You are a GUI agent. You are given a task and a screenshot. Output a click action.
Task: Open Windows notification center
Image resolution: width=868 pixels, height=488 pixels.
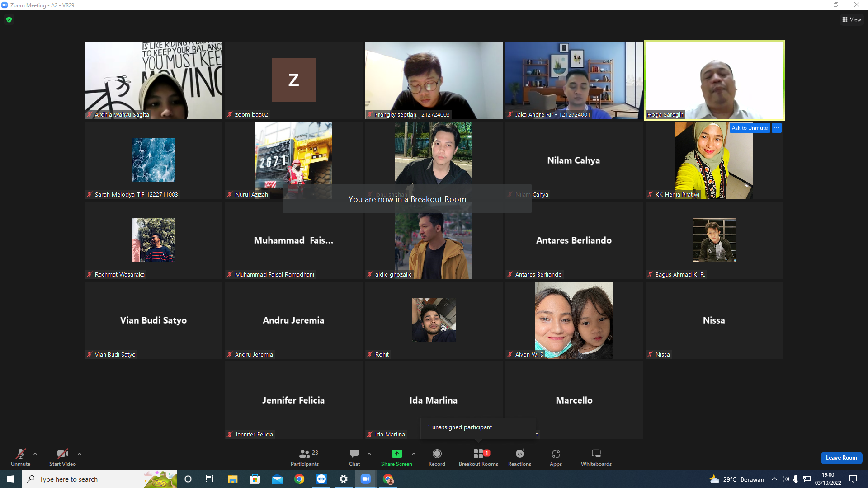point(853,479)
